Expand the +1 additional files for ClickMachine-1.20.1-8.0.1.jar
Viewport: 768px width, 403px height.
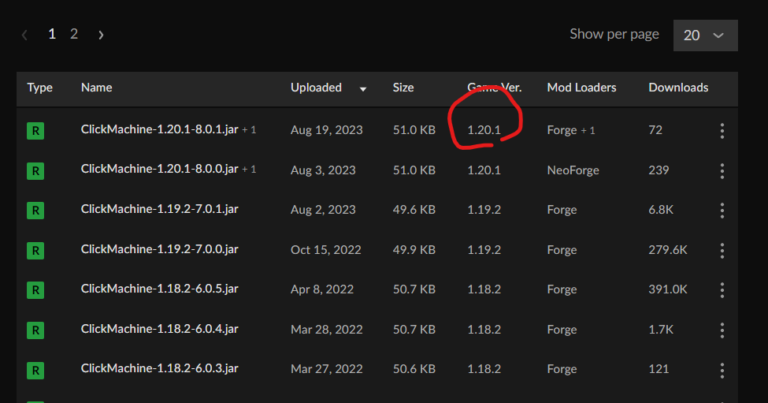tap(249, 130)
